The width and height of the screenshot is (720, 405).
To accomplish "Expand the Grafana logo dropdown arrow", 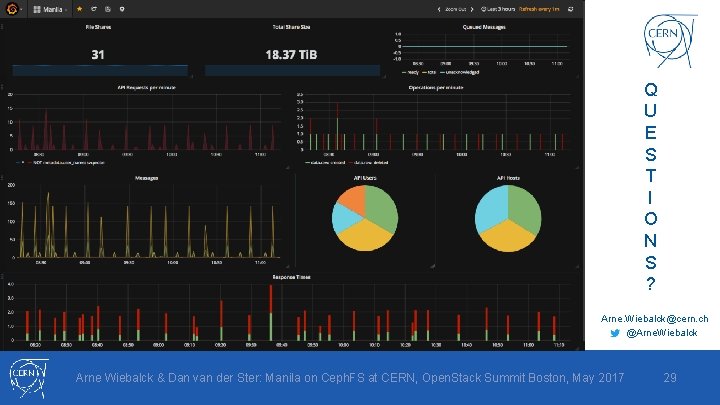I will click(x=21, y=10).
